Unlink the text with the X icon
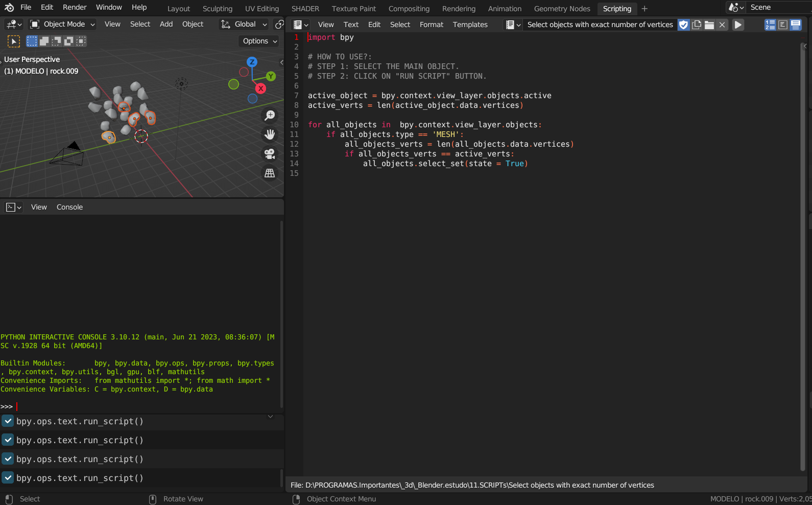 point(722,25)
